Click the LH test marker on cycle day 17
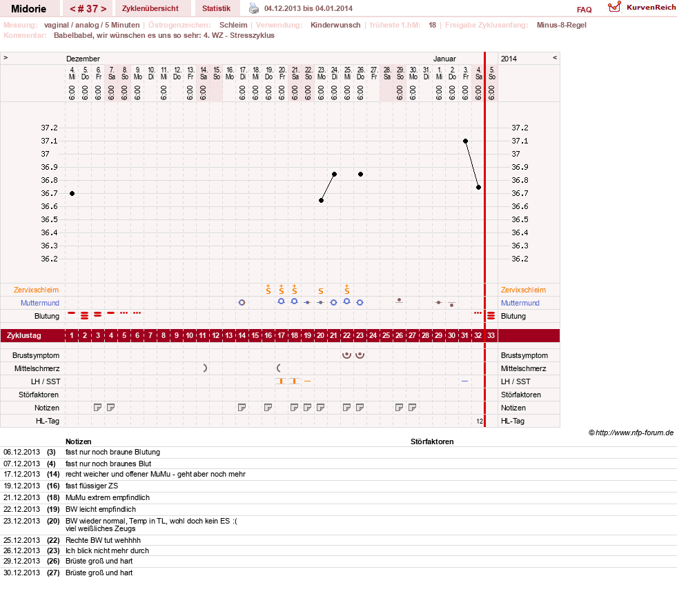This screenshot has width=677, height=616. coord(281,381)
